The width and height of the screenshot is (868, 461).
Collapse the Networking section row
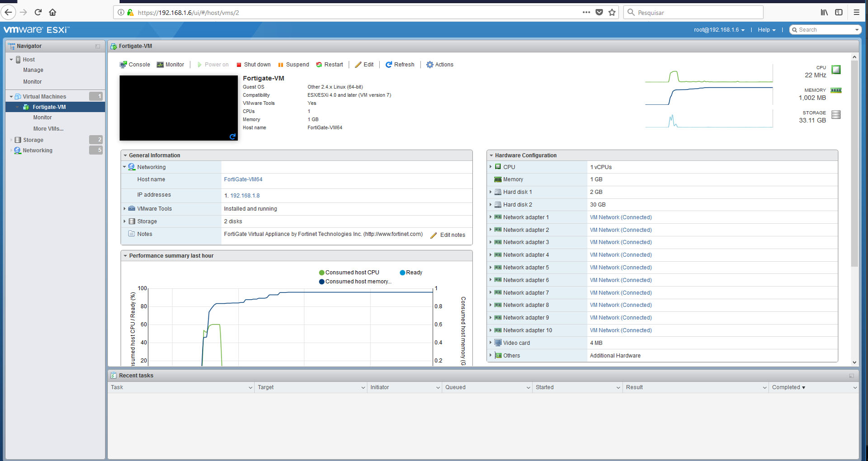(124, 167)
